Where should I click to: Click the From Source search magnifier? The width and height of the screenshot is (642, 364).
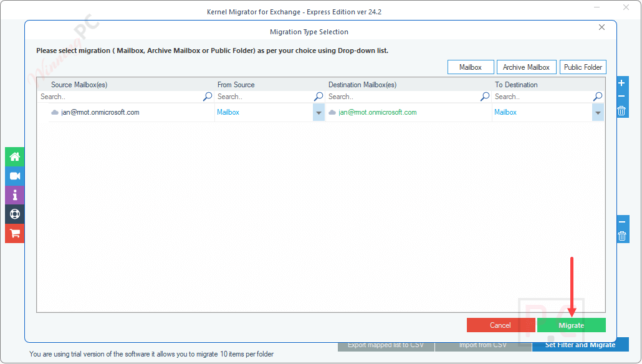(319, 97)
